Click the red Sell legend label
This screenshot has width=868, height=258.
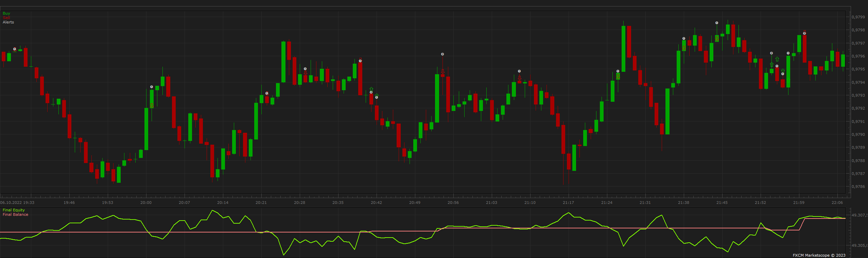click(6, 18)
